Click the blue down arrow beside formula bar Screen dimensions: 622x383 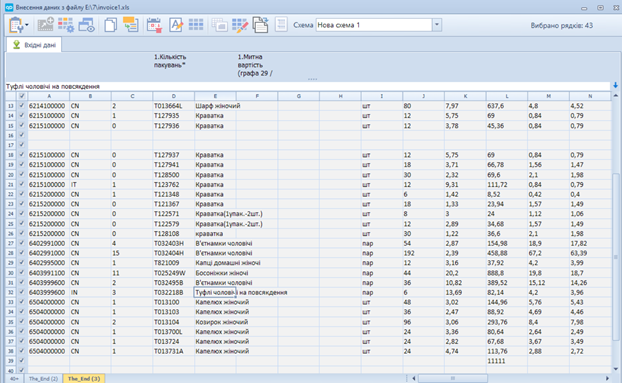pyautogui.click(x=615, y=85)
